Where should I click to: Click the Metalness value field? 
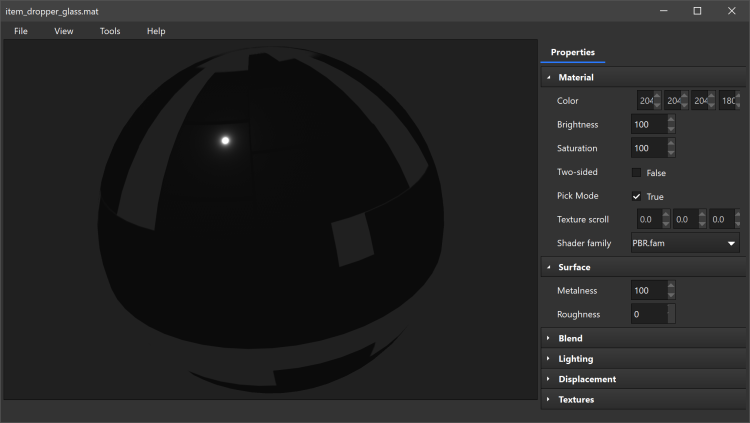(647, 291)
